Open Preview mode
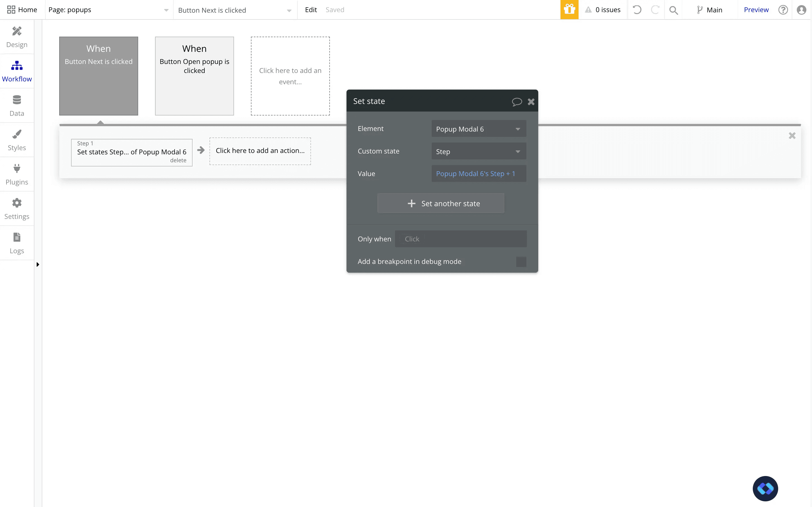This screenshot has height=507, width=812. [x=756, y=10]
